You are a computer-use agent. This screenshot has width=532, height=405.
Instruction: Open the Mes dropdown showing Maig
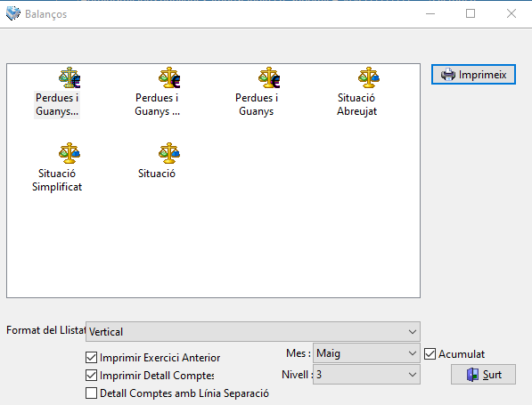(366, 353)
